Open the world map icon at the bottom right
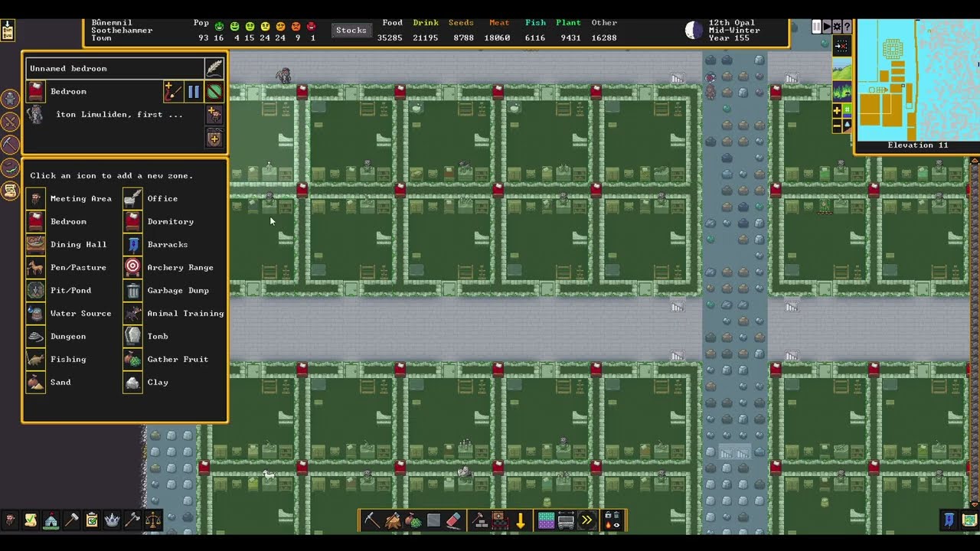This screenshot has width=980, height=551. pos(969,520)
